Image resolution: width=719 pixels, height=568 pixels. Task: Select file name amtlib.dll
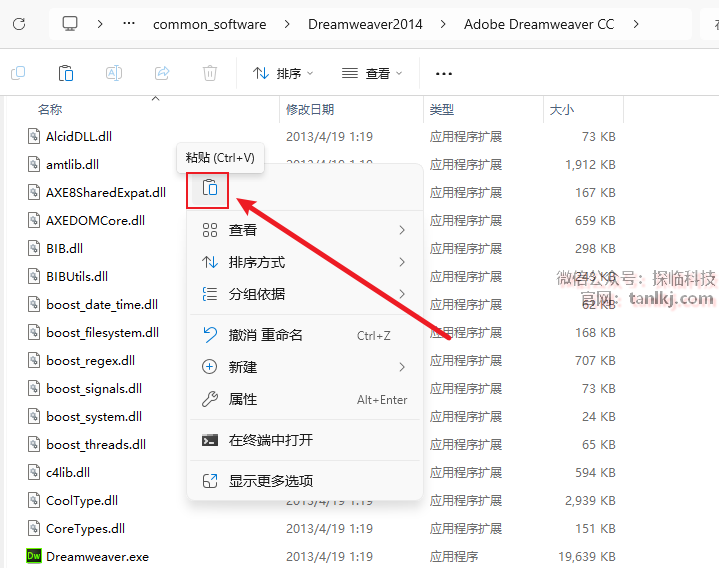tap(72, 164)
